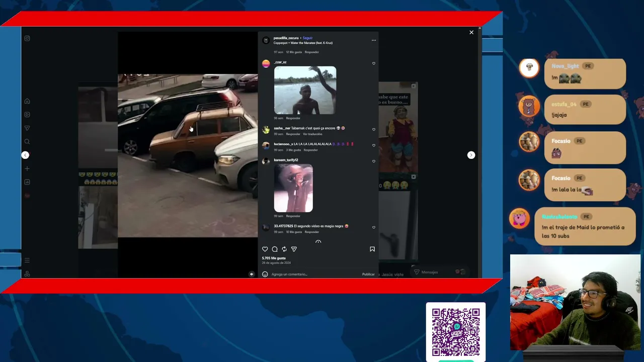Open kareem_tarify12's GIF comment image
Screen dimensions: 644x362
pyautogui.click(x=293, y=188)
